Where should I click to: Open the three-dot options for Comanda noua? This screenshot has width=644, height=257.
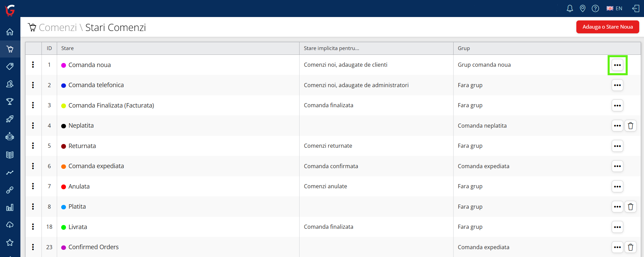tap(617, 65)
